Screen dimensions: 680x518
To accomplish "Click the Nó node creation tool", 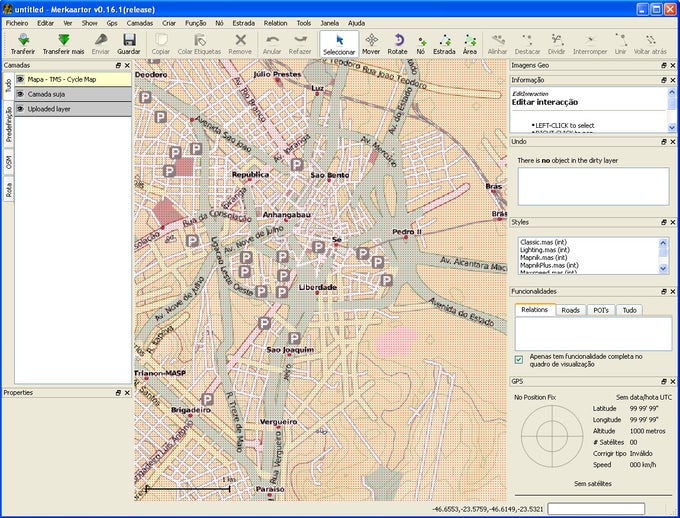I will 421,40.
